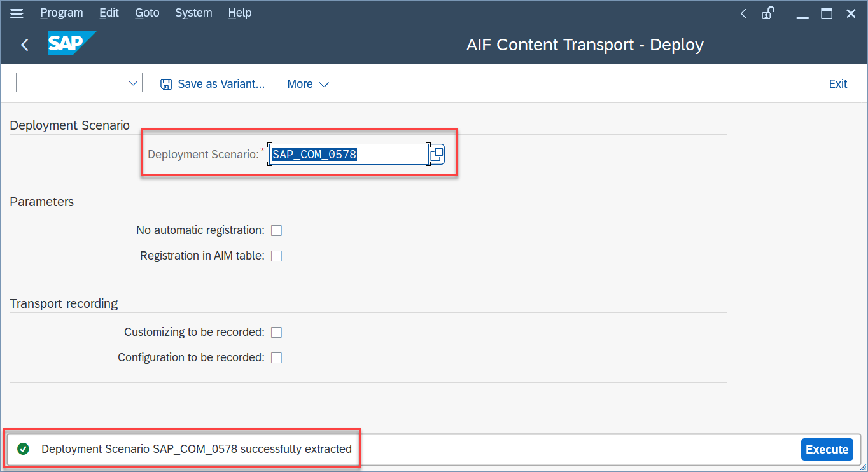Enable No automatic registration
The height and width of the screenshot is (472, 868).
click(x=276, y=230)
